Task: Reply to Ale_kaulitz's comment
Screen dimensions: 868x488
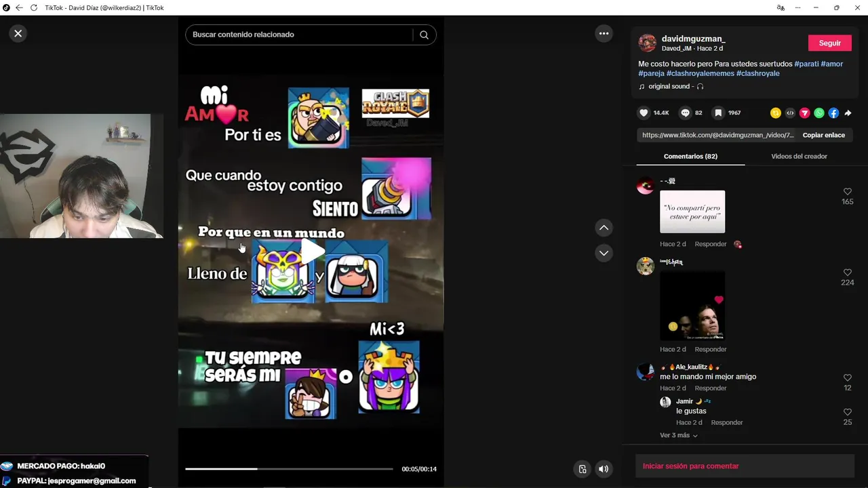Action: (x=710, y=388)
